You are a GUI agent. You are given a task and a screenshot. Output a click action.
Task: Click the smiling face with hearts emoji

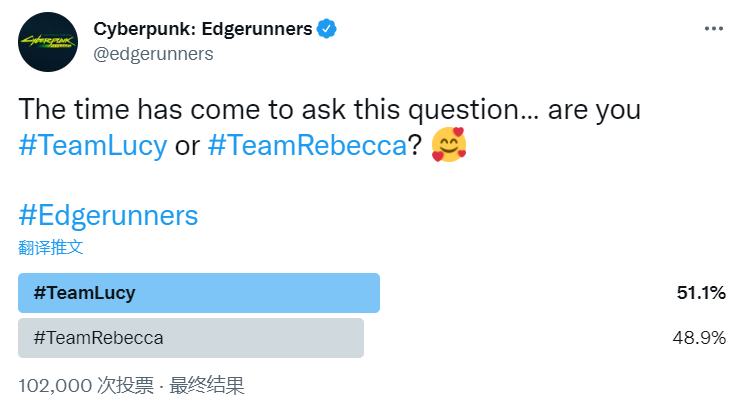point(449,144)
